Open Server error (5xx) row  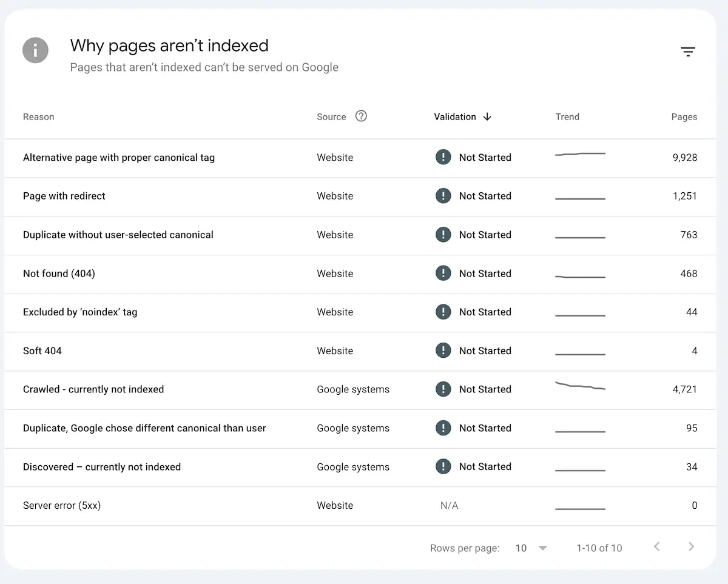pyautogui.click(x=360, y=506)
